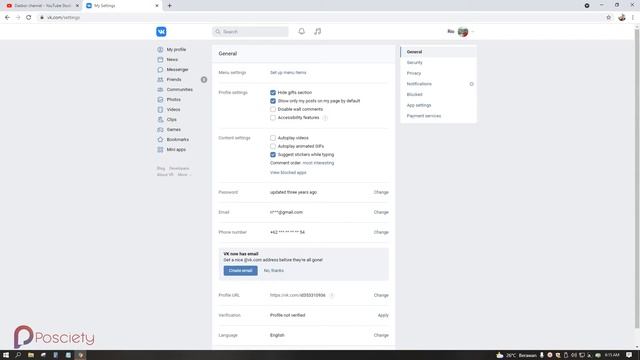The height and width of the screenshot is (360, 640).
Task: Click Friends sidebar icon
Action: pos(160,80)
